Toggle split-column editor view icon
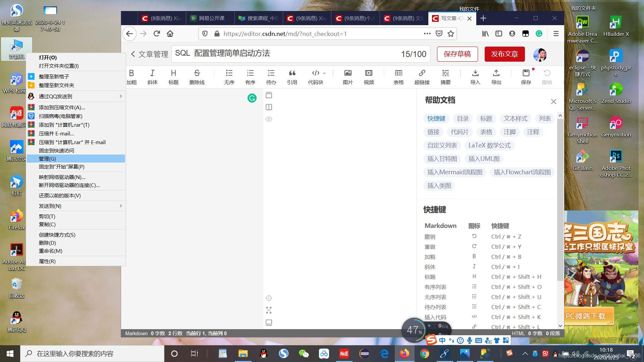Screen dimensions: 644x362 (x=269, y=107)
